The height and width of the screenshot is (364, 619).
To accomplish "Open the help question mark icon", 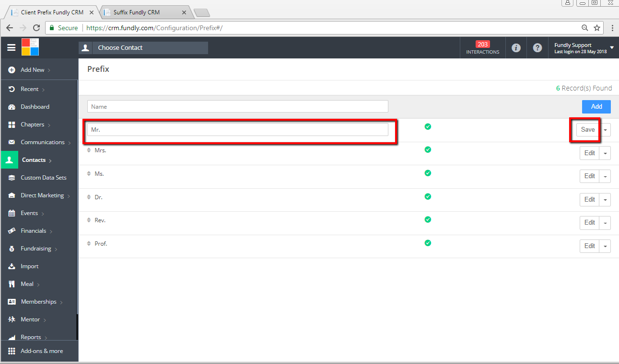I will [537, 48].
